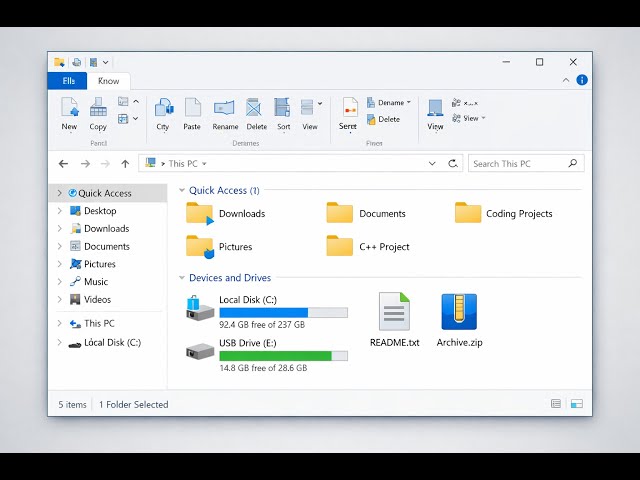Click the small Delete button under Dename
The image size is (640, 480).
(x=383, y=119)
